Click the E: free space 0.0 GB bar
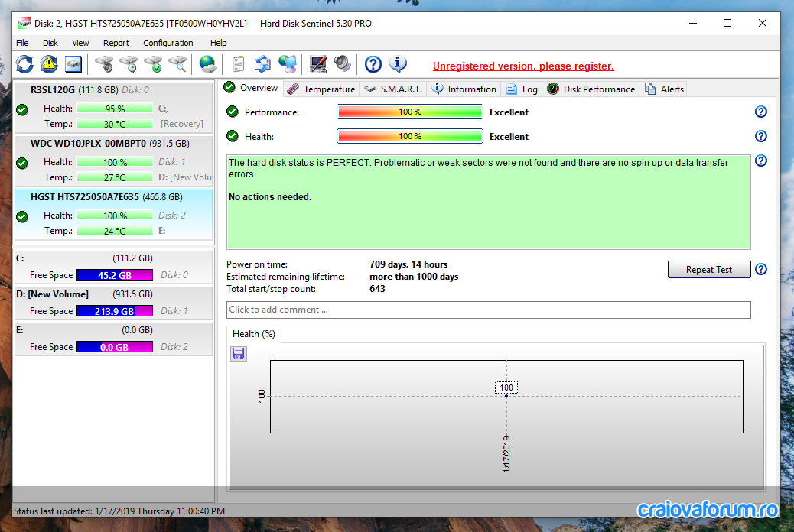 click(x=115, y=347)
